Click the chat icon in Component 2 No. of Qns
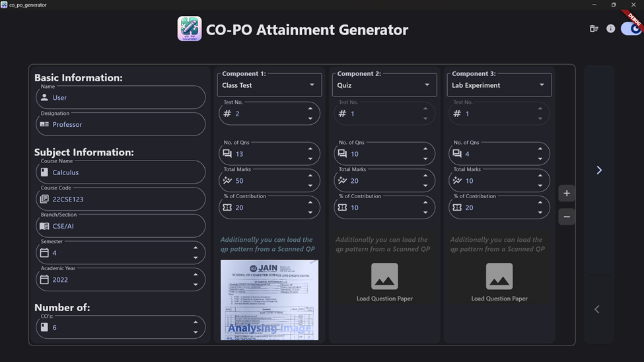This screenshot has height=362, width=644. point(342,154)
